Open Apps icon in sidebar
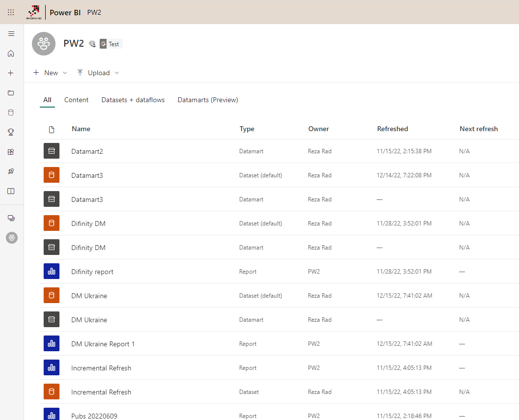 (x=11, y=152)
